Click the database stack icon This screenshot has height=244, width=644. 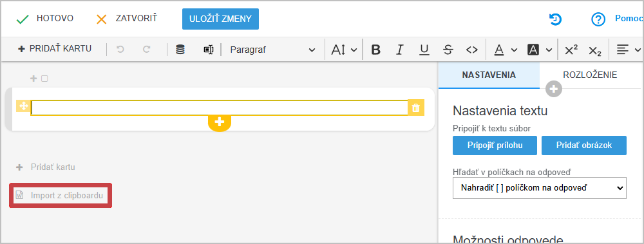pos(180,50)
